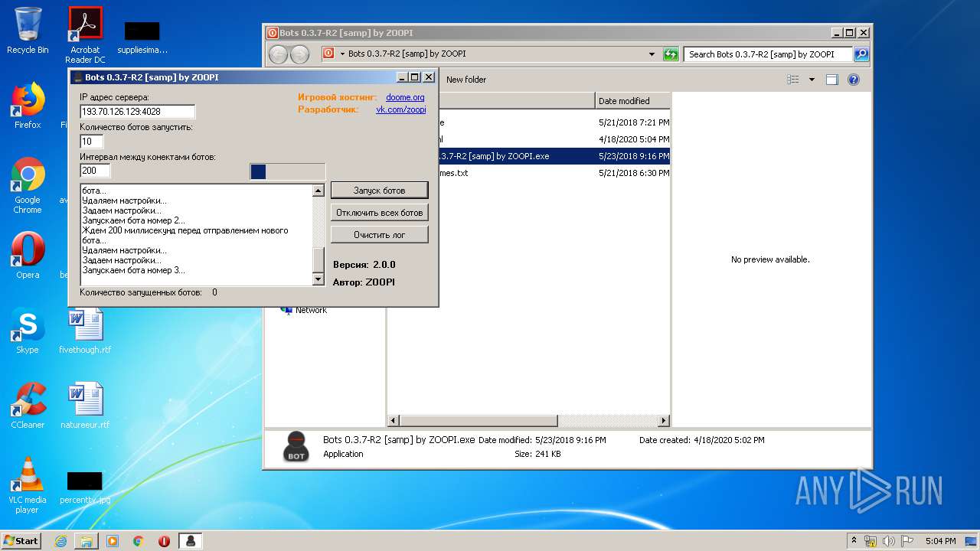
Task: Toggle the preview pane button
Action: coord(832,80)
